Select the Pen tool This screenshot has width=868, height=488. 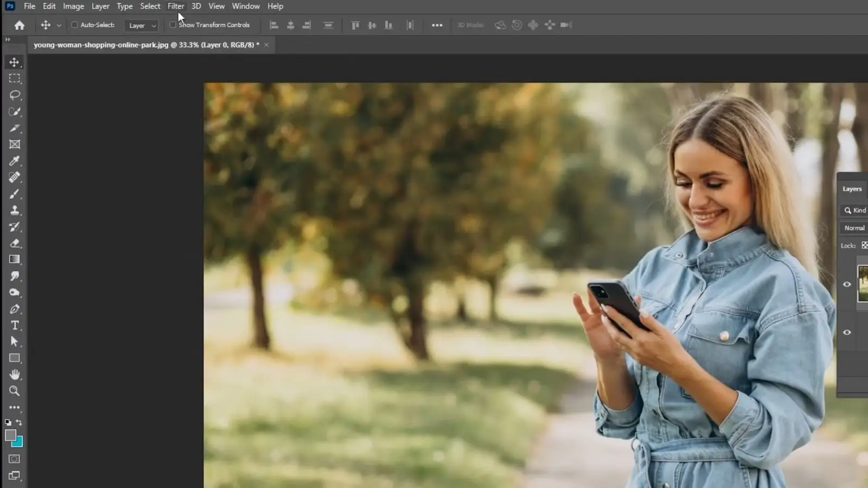coord(15,309)
